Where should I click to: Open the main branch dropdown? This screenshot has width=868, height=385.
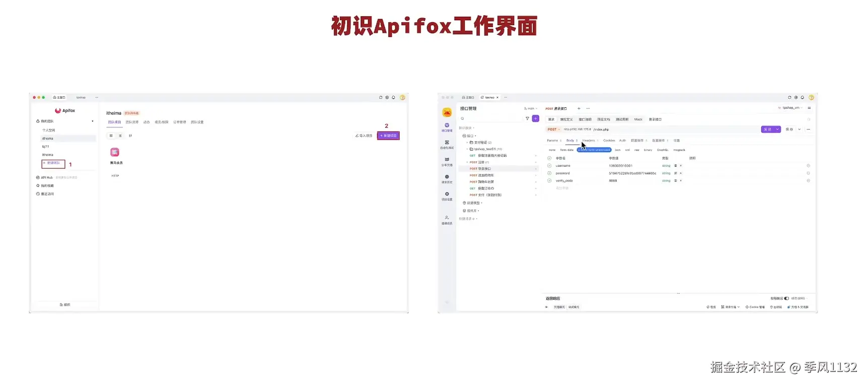tap(531, 108)
